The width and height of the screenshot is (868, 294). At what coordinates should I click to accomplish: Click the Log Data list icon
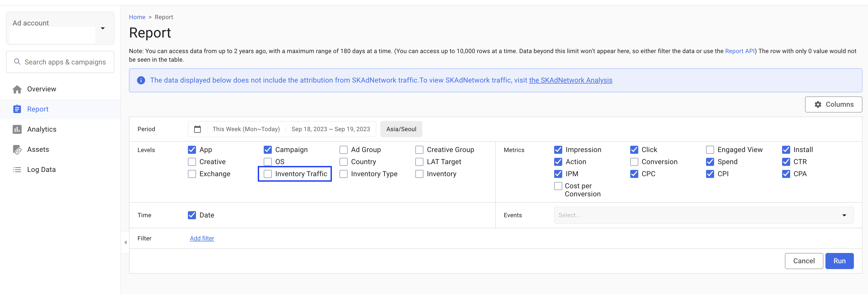click(17, 170)
